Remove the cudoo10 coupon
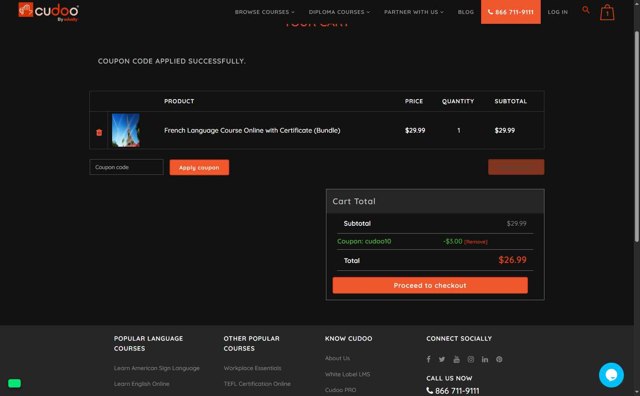Screen dimensions: 640x396 pos(476,242)
